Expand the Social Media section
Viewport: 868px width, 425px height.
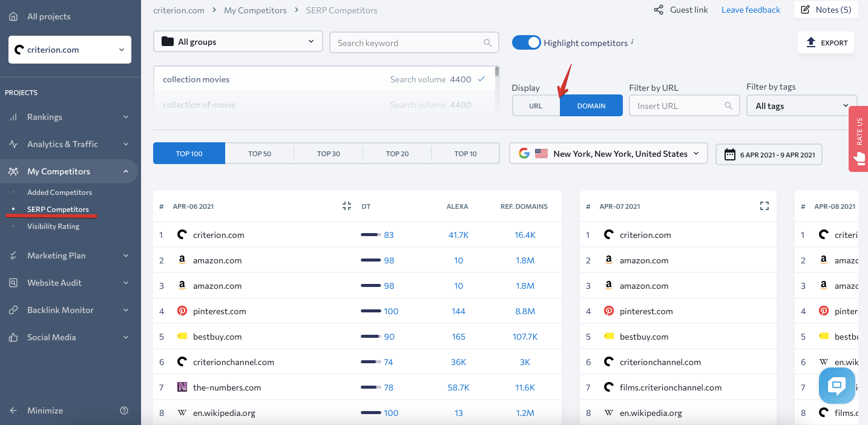pos(70,337)
